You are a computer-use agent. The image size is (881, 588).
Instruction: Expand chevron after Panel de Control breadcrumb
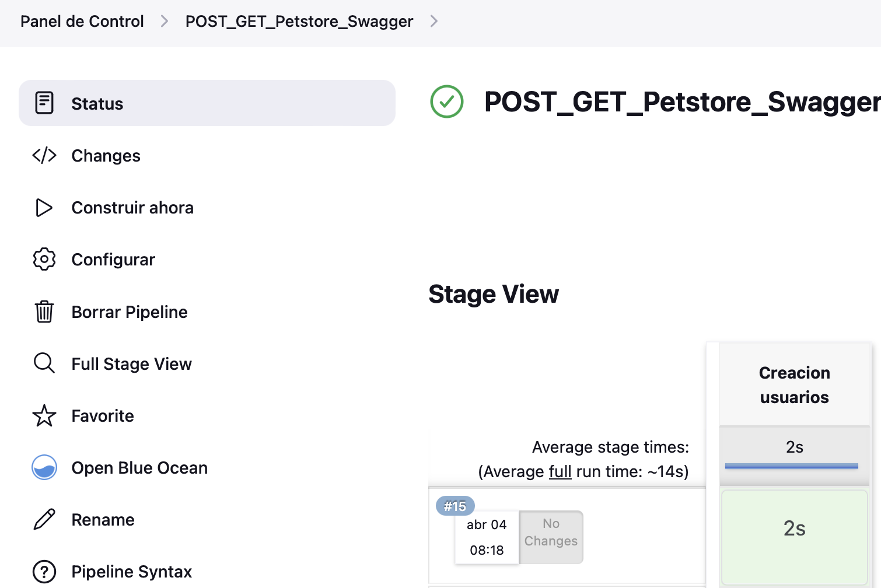165,22
